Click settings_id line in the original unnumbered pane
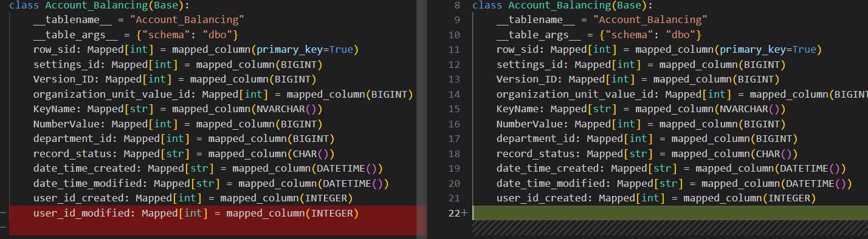The width and height of the screenshot is (868, 239). tap(177, 64)
